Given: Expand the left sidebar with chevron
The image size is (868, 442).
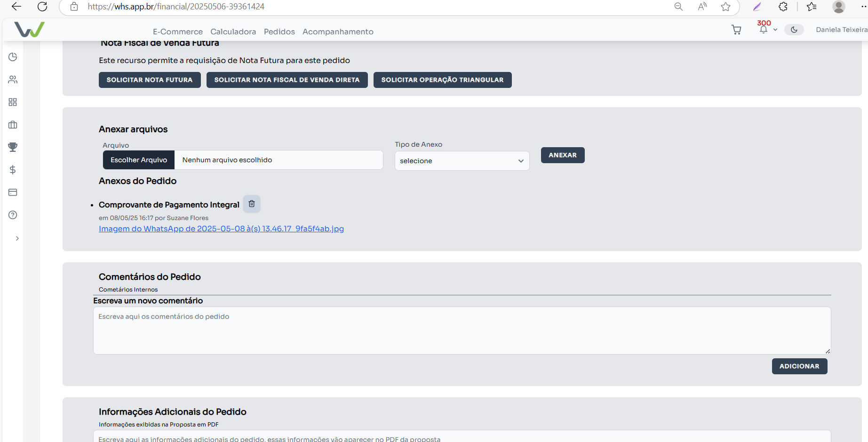Looking at the screenshot, I should pos(17,238).
